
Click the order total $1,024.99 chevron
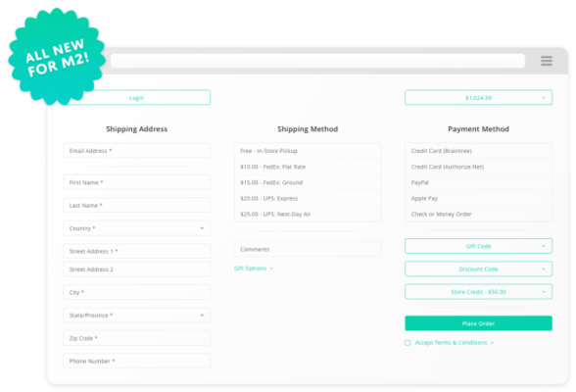[544, 98]
